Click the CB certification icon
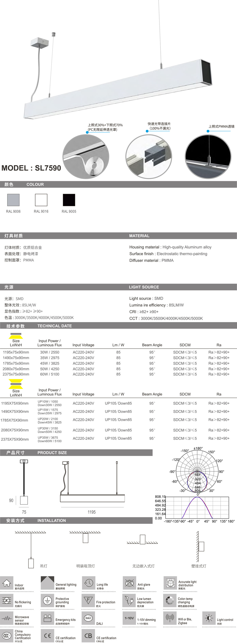 88,636
